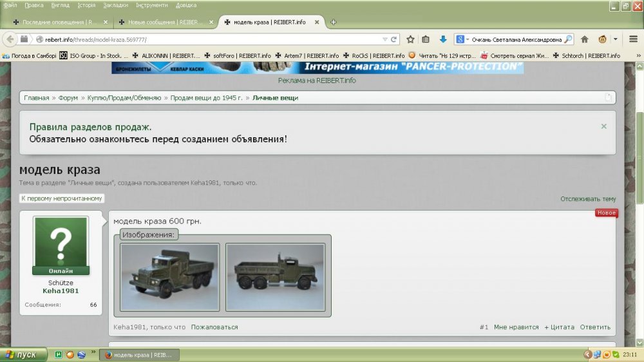Open the Вигляд menu
Viewport: 644px width, 362px height.
61,5
